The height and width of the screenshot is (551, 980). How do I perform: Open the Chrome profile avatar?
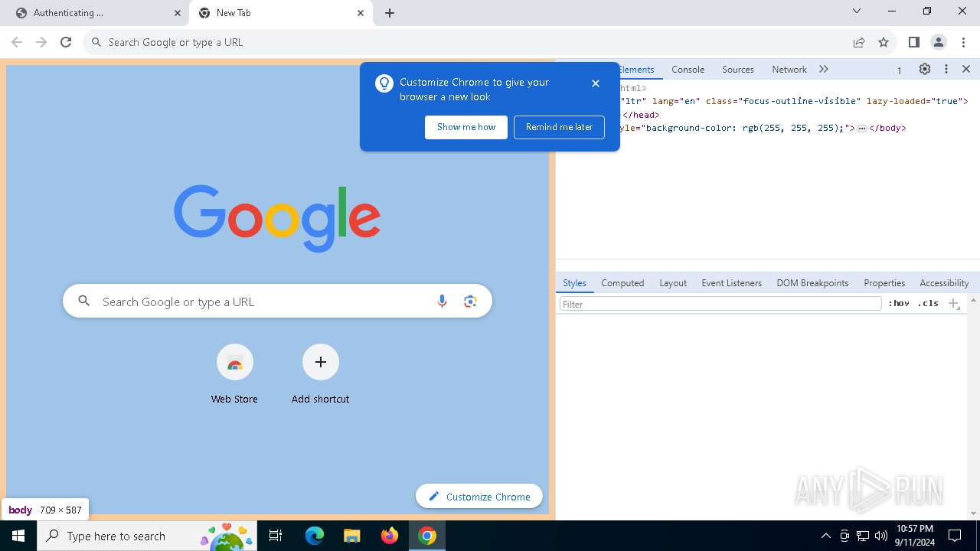point(938,42)
